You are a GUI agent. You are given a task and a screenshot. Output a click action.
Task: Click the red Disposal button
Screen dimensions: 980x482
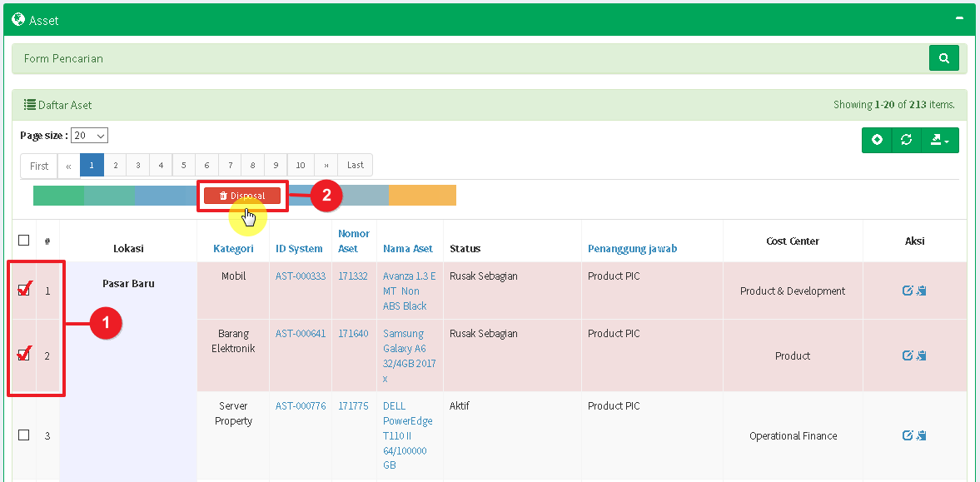click(241, 196)
